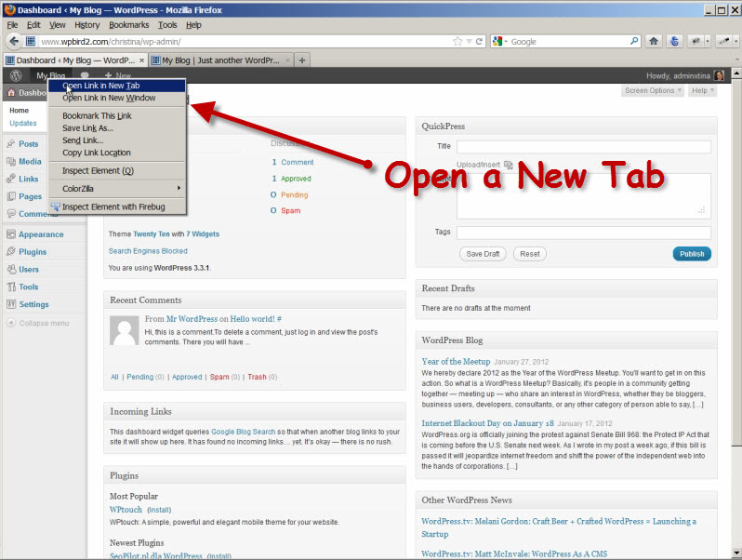Viewport: 742px width, 560px height.
Task: Open the History menu
Action: pos(87,25)
